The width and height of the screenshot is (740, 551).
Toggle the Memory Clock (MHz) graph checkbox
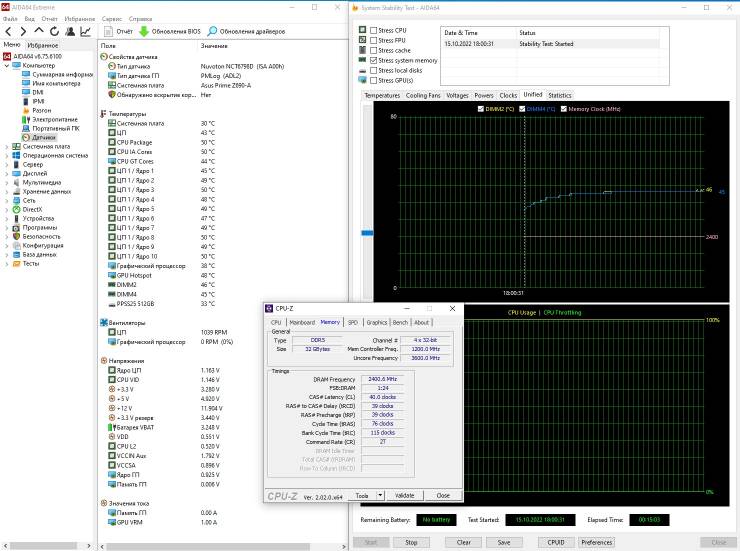563,109
